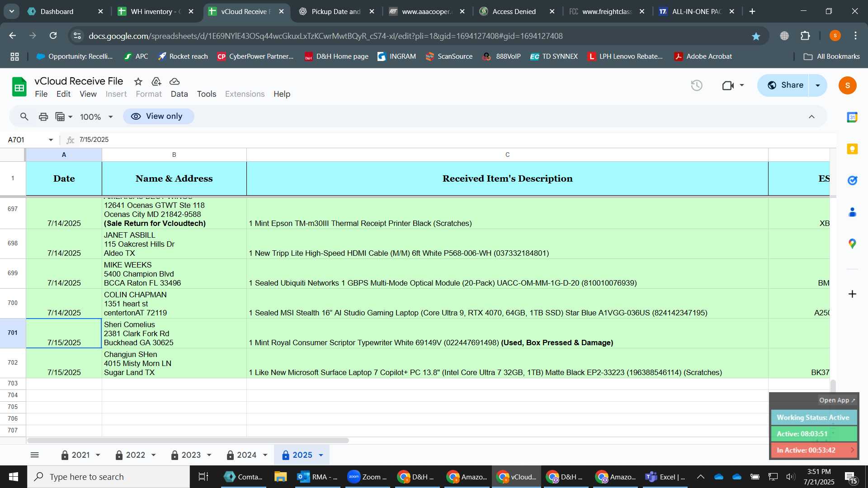Open the Help menu
The width and height of the screenshot is (868, 488).
pyautogui.click(x=282, y=94)
